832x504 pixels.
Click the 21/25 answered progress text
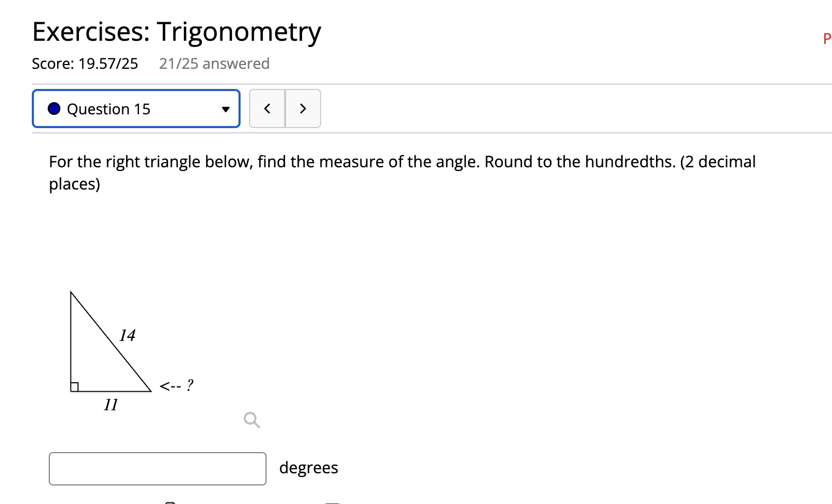[214, 64]
